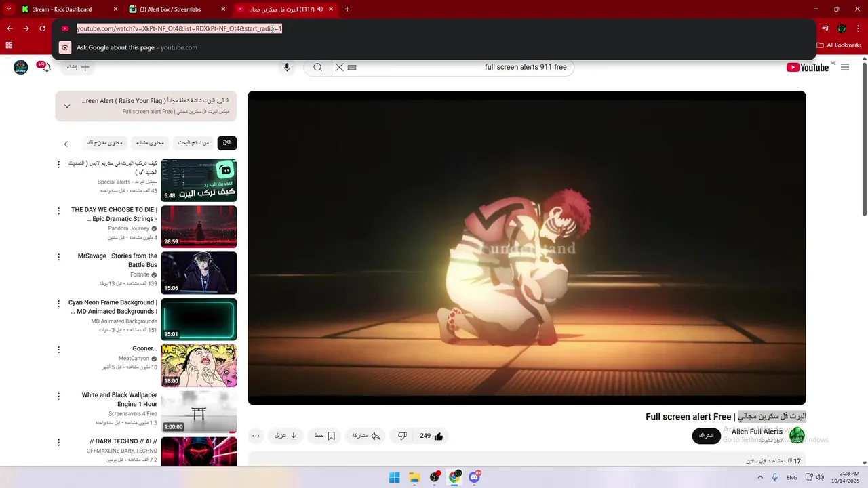Screen dimensions: 868x488
Task: Open File Explorer from taskbar
Action: click(x=414, y=477)
